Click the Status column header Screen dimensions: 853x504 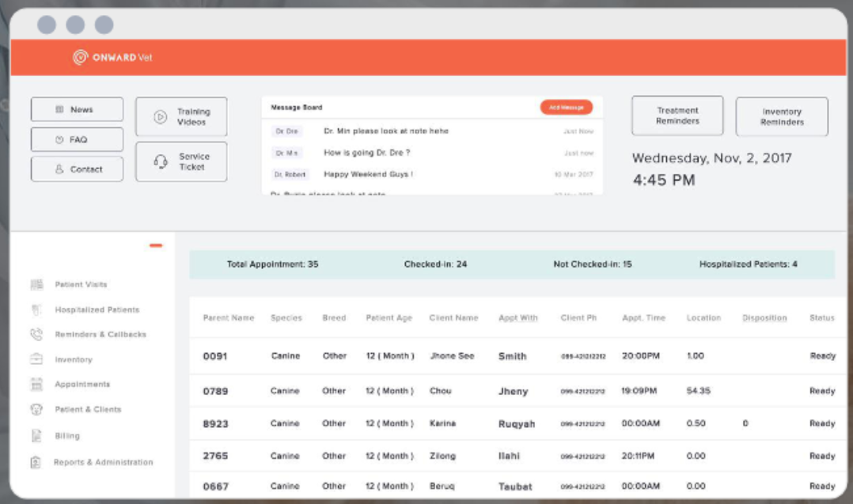click(821, 318)
